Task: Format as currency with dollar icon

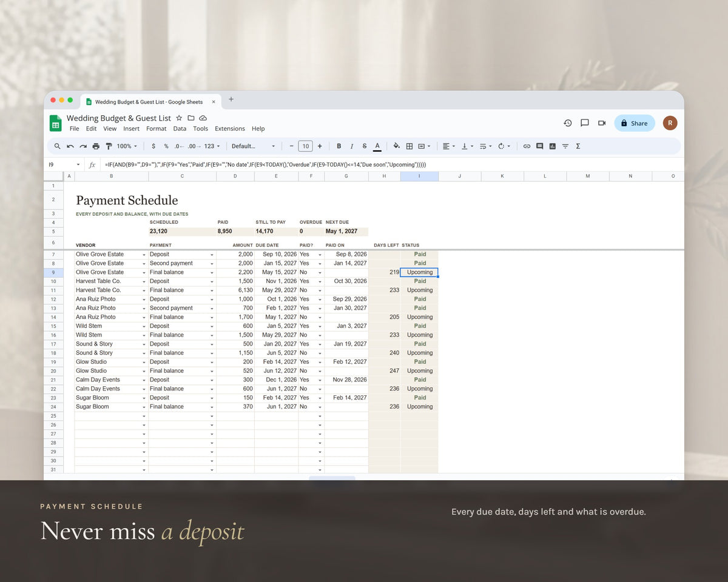Action: coord(153,146)
